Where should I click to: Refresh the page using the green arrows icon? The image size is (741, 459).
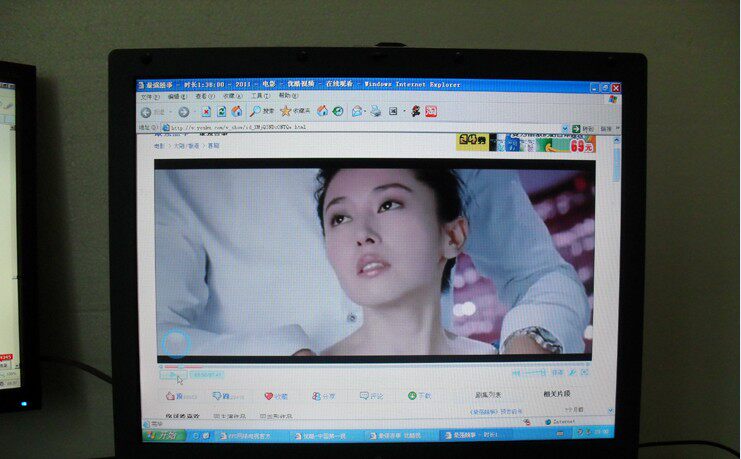point(221,112)
